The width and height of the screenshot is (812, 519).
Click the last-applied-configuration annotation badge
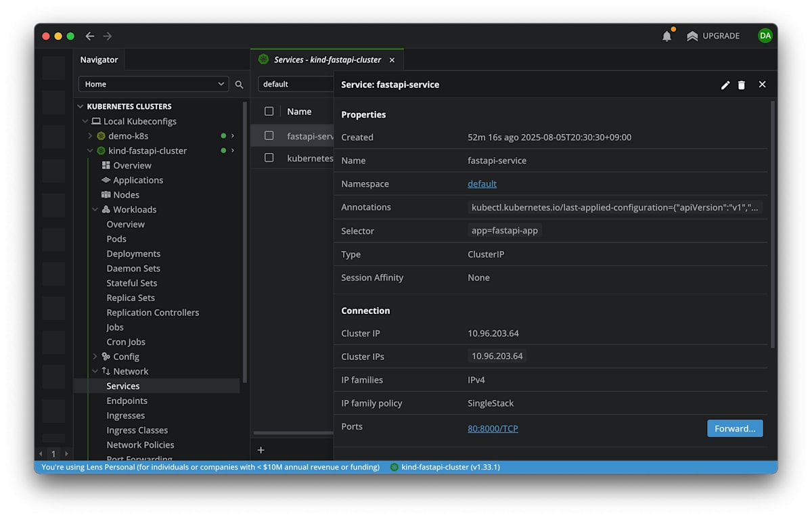pyautogui.click(x=615, y=208)
